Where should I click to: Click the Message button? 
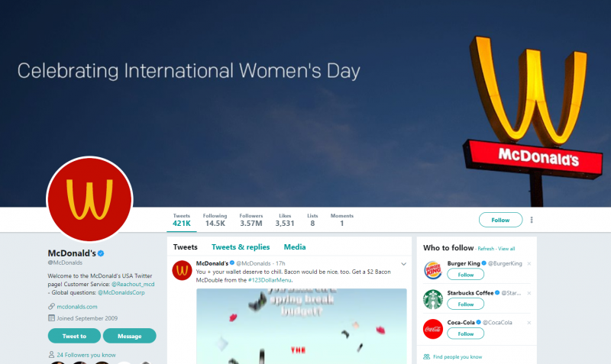[x=129, y=336]
